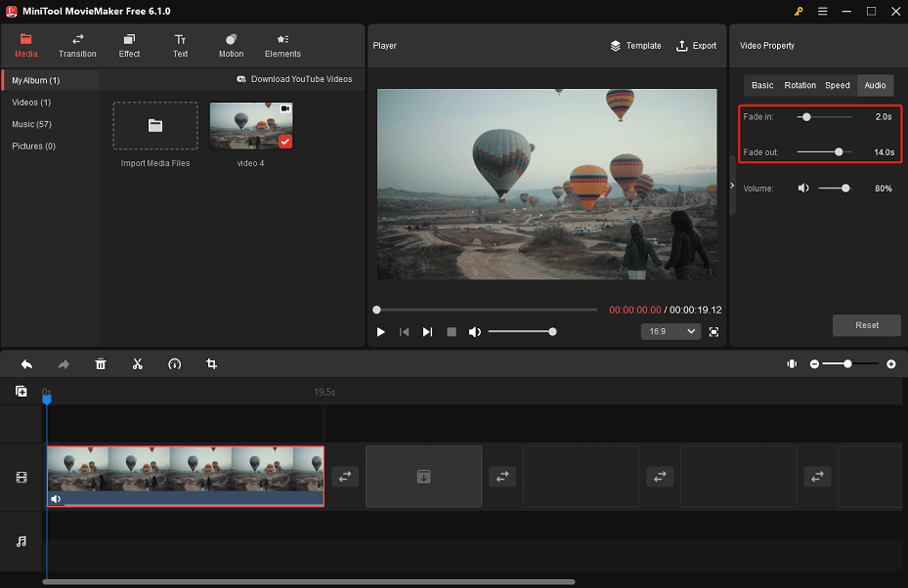The width and height of the screenshot is (908, 588).
Task: Click the Undo arrow
Action: click(26, 364)
